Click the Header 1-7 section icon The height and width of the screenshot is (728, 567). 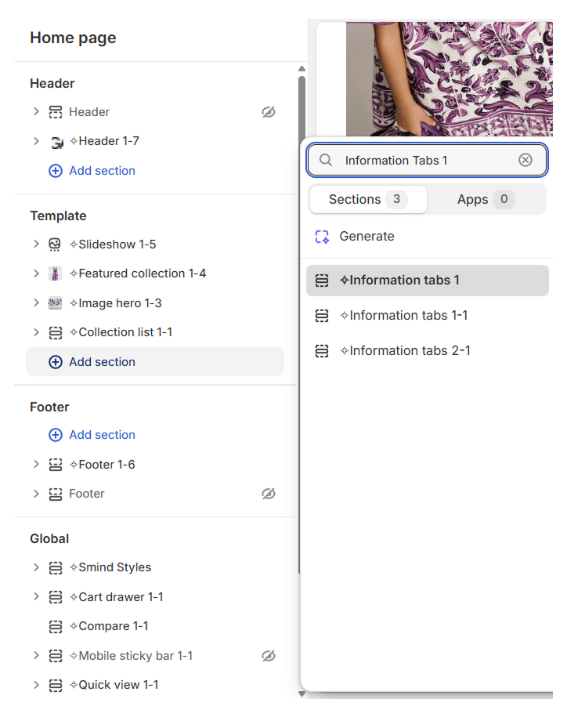pyautogui.click(x=56, y=142)
